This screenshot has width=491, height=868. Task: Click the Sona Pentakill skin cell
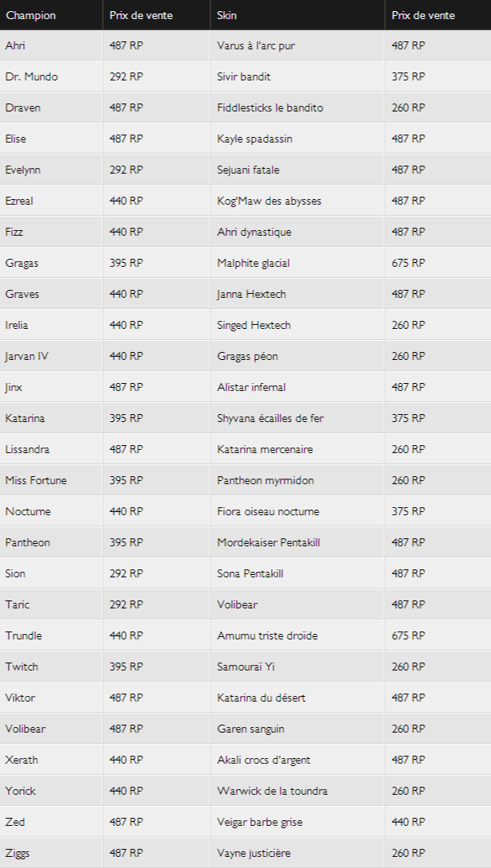point(297,573)
